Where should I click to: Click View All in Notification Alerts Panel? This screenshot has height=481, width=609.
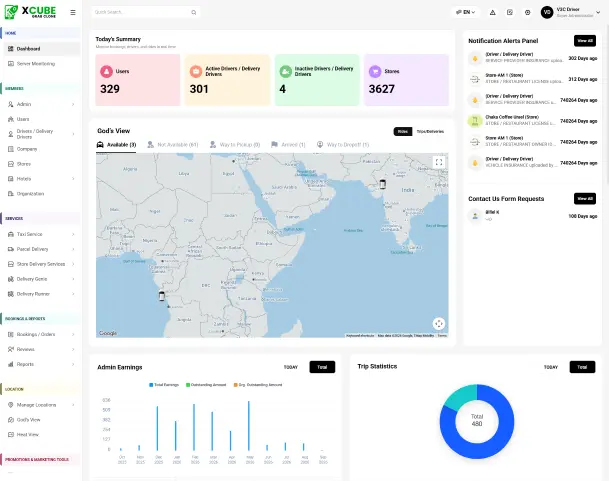[585, 41]
